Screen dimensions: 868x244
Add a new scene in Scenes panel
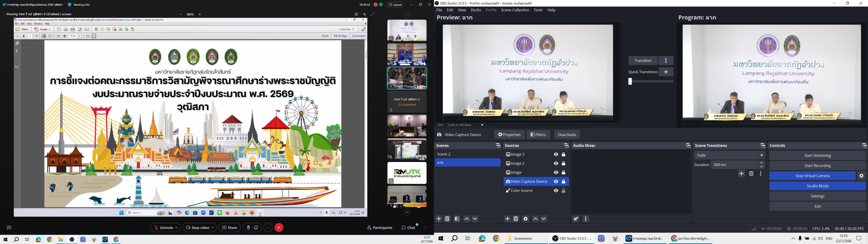[439, 219]
